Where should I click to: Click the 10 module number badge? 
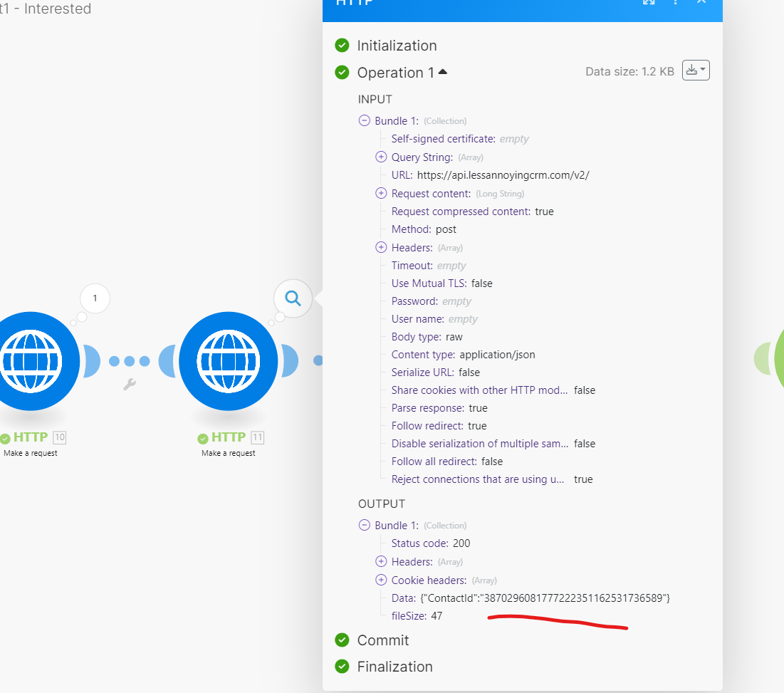(x=60, y=437)
